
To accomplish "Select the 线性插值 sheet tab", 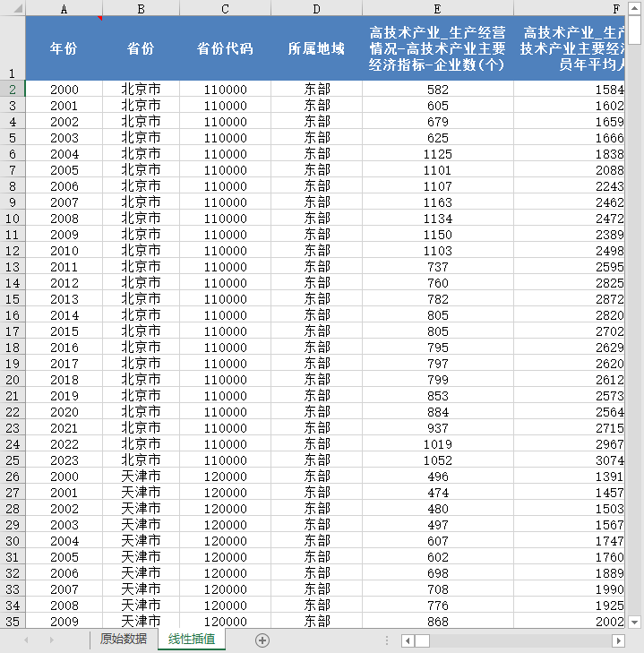I will (192, 639).
